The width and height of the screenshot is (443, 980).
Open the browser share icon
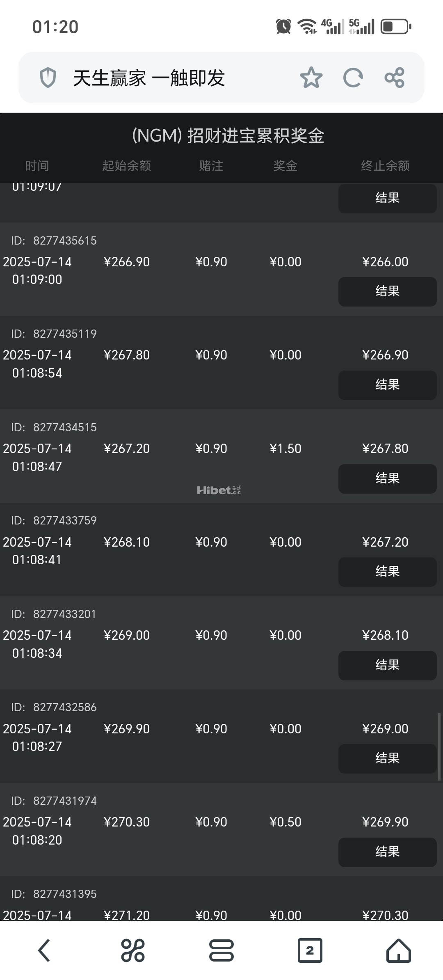(x=395, y=78)
